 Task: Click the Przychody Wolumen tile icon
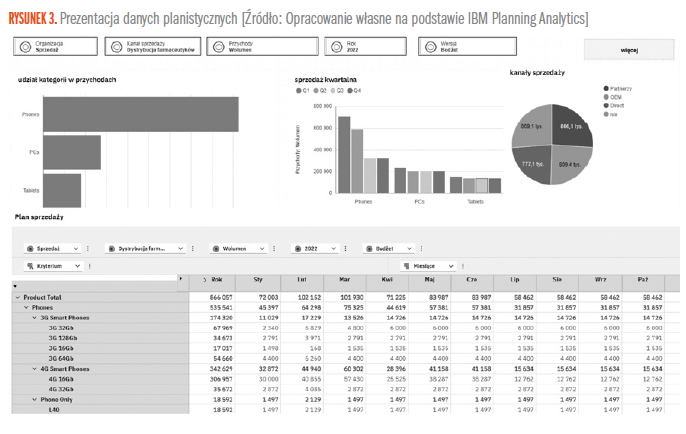click(218, 47)
